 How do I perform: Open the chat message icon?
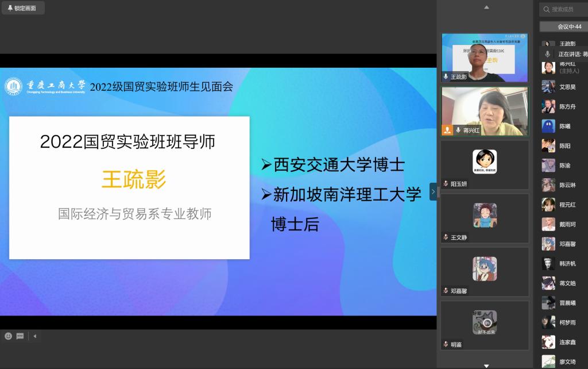pos(20,336)
